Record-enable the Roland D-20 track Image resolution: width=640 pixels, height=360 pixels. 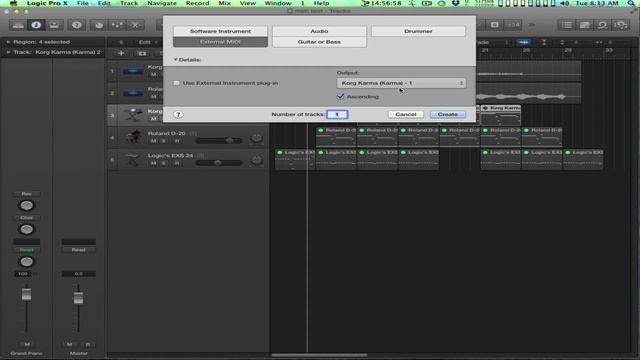coord(177,141)
